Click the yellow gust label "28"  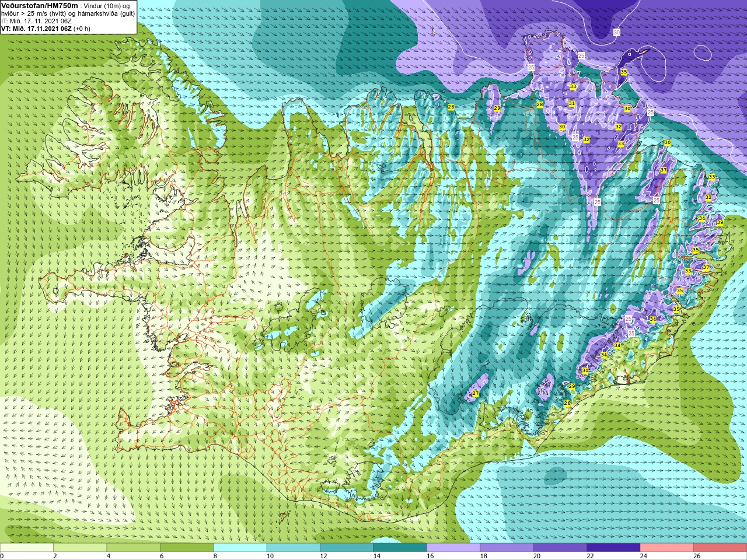pos(540,105)
